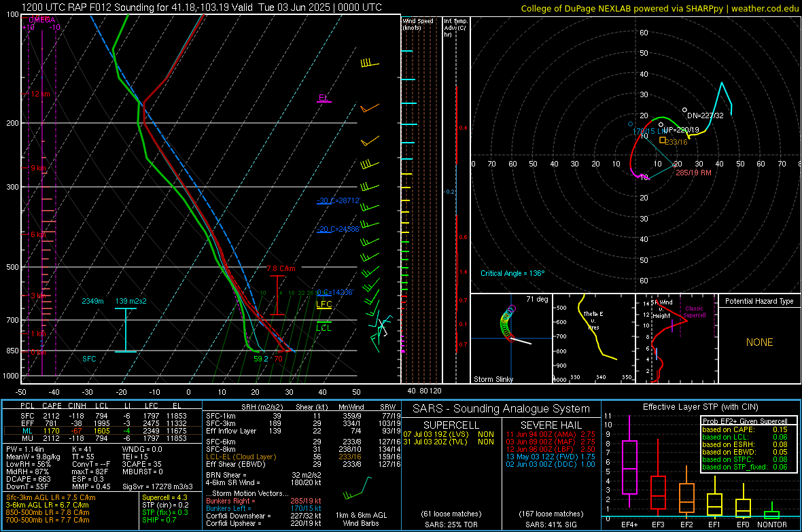Select the MU parcel row in table
The image size is (802, 532).
tap(103, 438)
